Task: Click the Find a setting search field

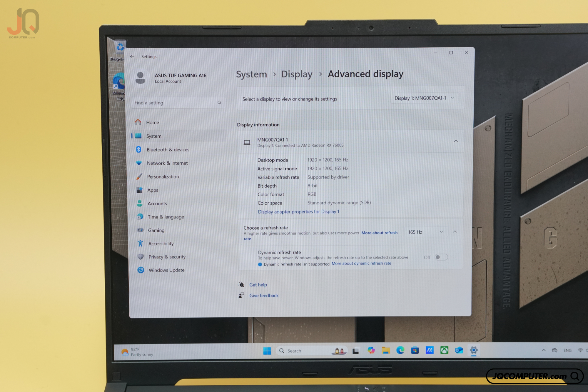Action: click(178, 103)
